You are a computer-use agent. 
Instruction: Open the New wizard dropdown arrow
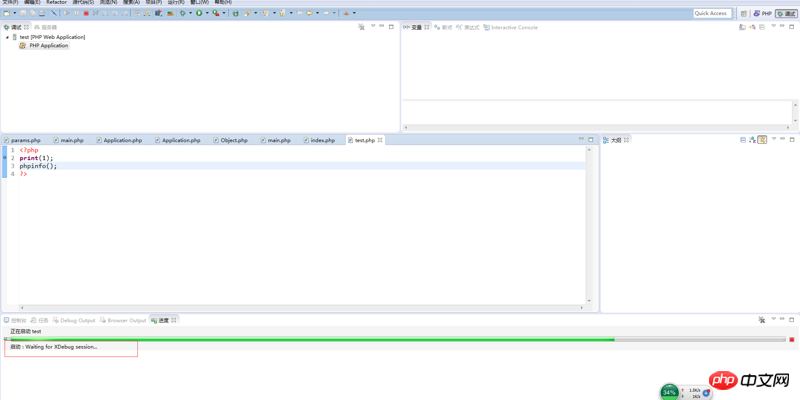coord(14,13)
